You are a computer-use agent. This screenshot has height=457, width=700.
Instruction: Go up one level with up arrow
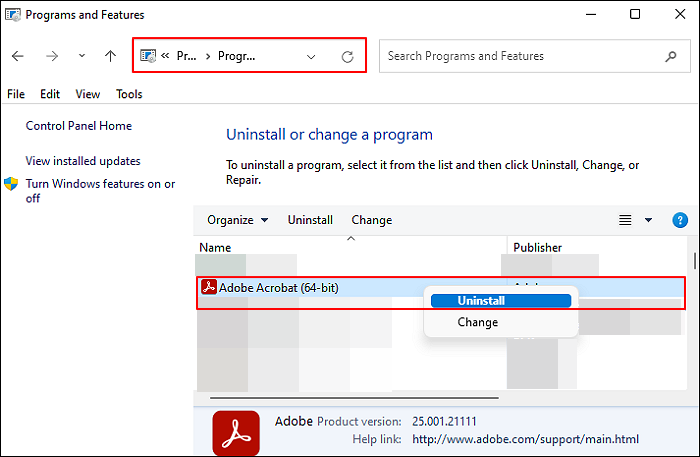pos(110,56)
